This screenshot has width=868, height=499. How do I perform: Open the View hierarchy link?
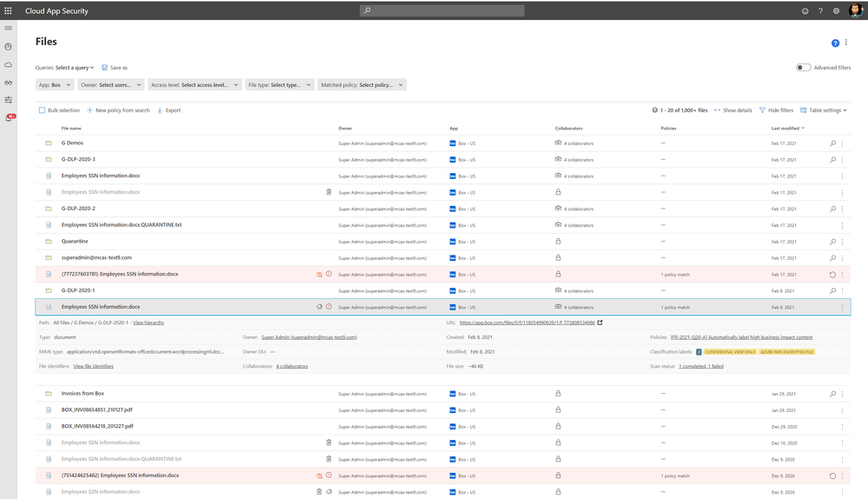point(149,323)
